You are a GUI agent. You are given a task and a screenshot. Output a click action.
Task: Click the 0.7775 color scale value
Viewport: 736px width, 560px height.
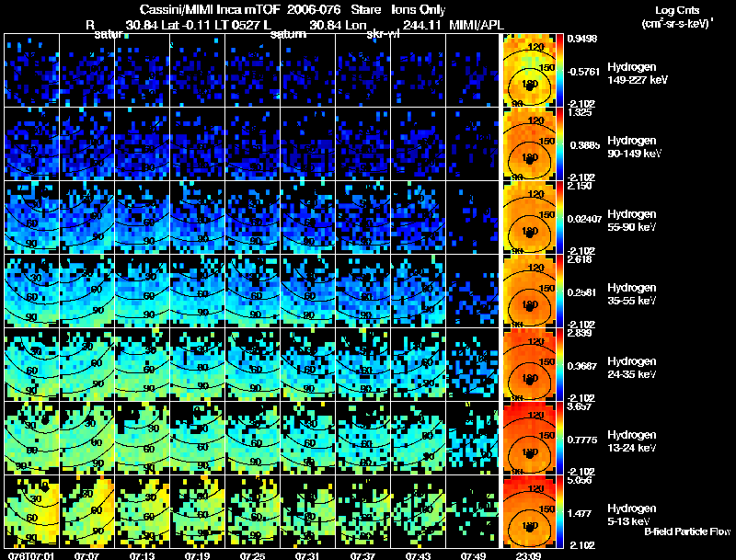582,440
